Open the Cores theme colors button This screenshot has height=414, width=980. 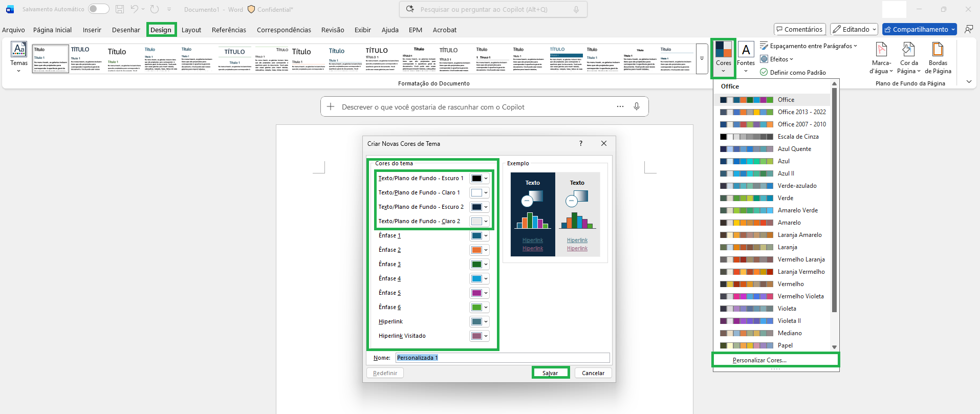tap(723, 57)
